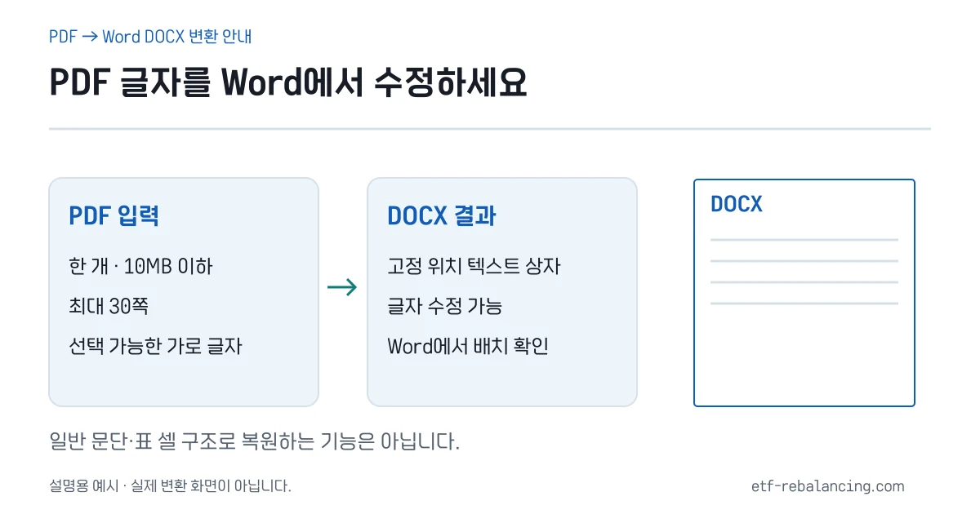The width and height of the screenshot is (980, 514).
Task: Click the '고정 위치 텍스트 상자' line
Action: pos(474,266)
